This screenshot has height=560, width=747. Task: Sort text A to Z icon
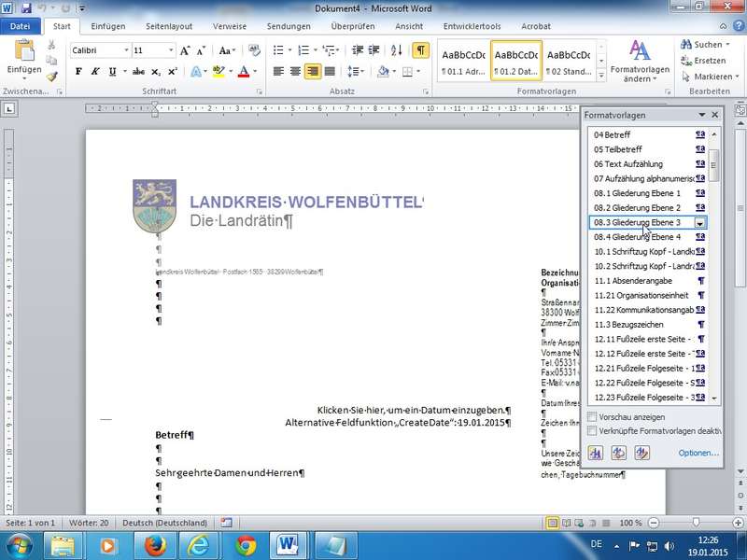point(396,50)
